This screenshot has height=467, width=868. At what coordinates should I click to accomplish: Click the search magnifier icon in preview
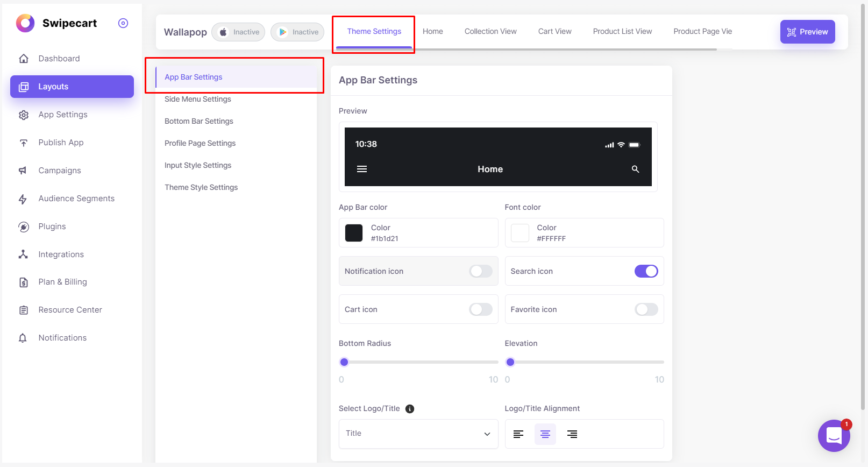(635, 169)
